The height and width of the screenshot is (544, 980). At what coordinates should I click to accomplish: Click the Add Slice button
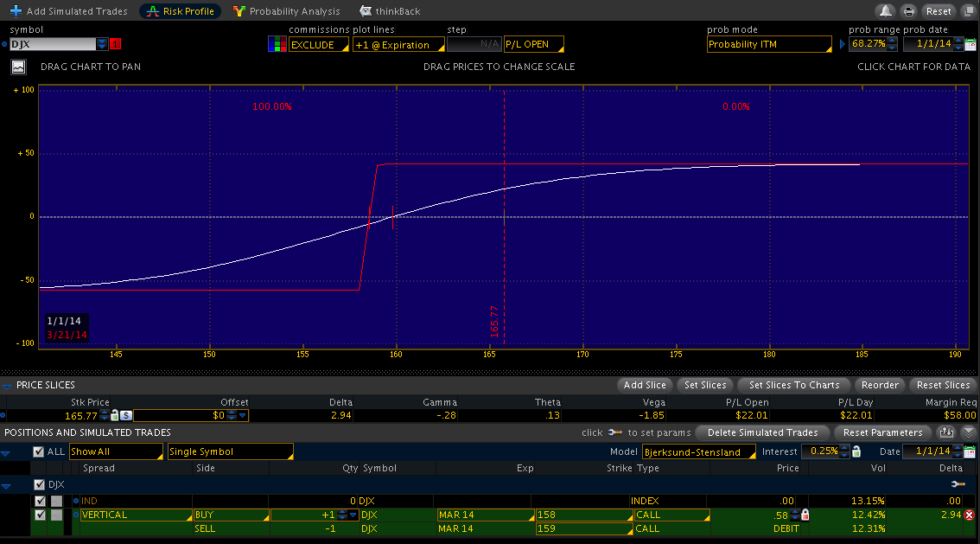tap(645, 385)
